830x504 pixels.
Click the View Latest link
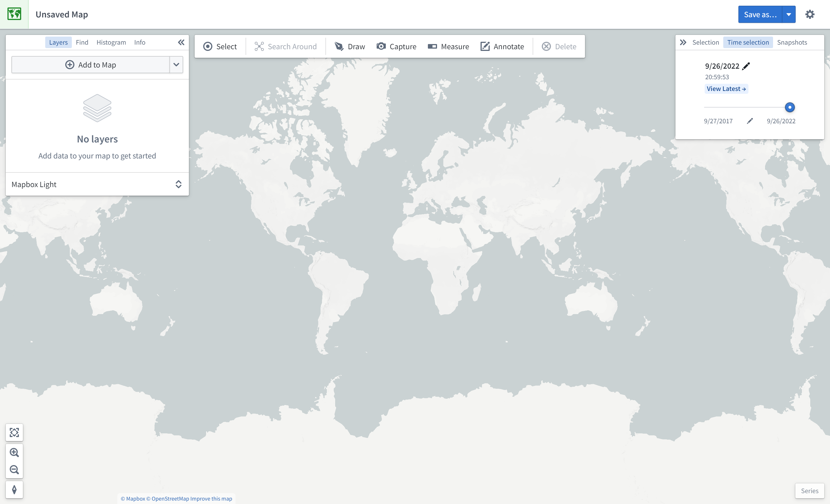click(726, 89)
